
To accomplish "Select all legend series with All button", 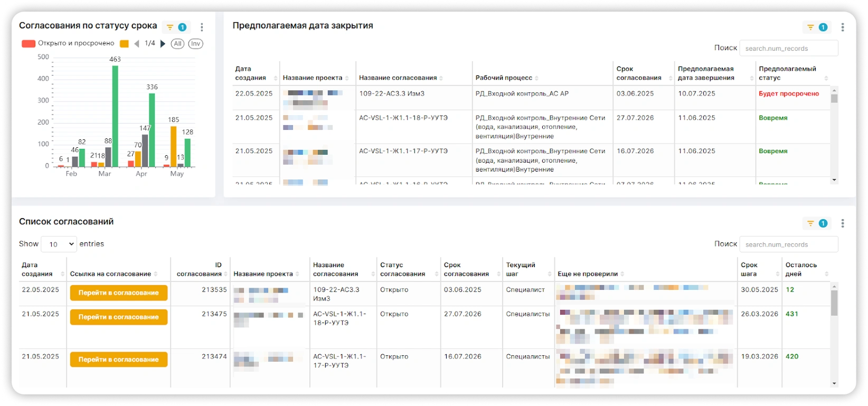I will (177, 44).
